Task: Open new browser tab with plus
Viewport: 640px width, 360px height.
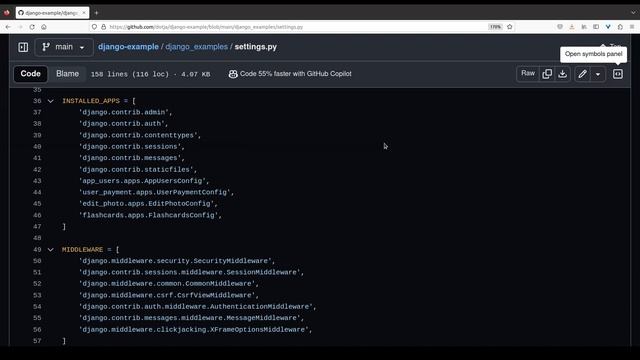Action: 96,13
